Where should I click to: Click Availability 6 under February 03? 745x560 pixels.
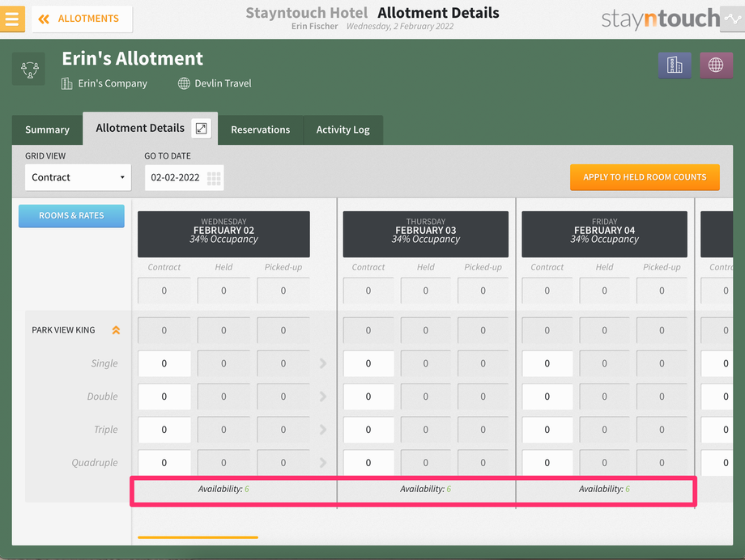[x=425, y=489]
